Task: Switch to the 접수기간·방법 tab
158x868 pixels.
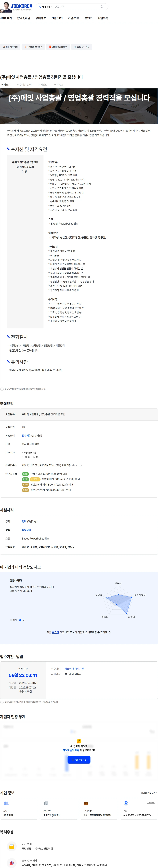Action: (x=24, y=85)
